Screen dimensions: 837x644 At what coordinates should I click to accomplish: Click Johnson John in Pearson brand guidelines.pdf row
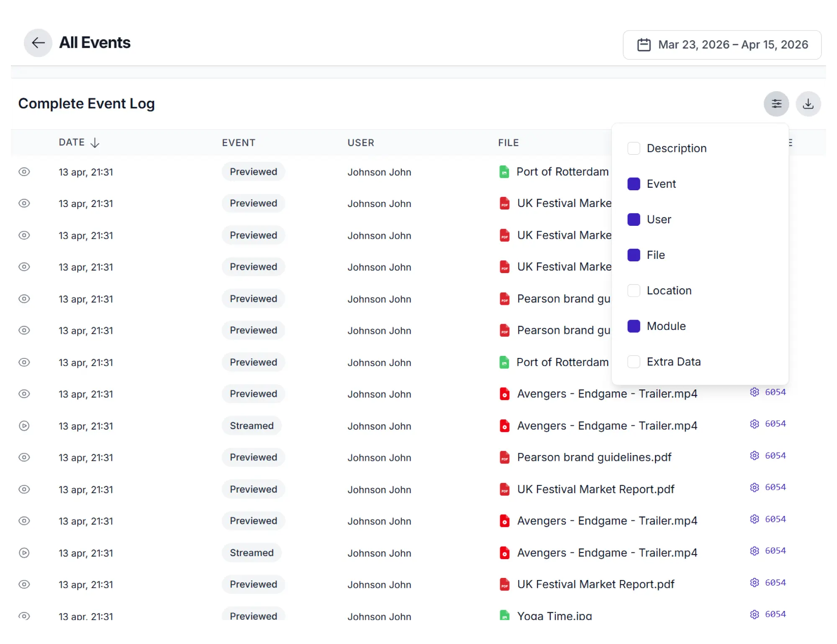coord(379,458)
